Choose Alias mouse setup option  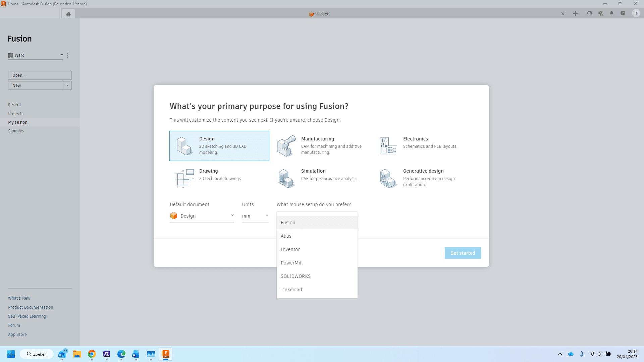click(317, 236)
